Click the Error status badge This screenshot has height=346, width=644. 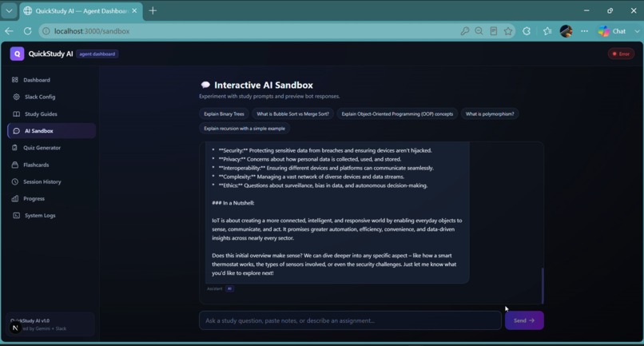pos(621,54)
